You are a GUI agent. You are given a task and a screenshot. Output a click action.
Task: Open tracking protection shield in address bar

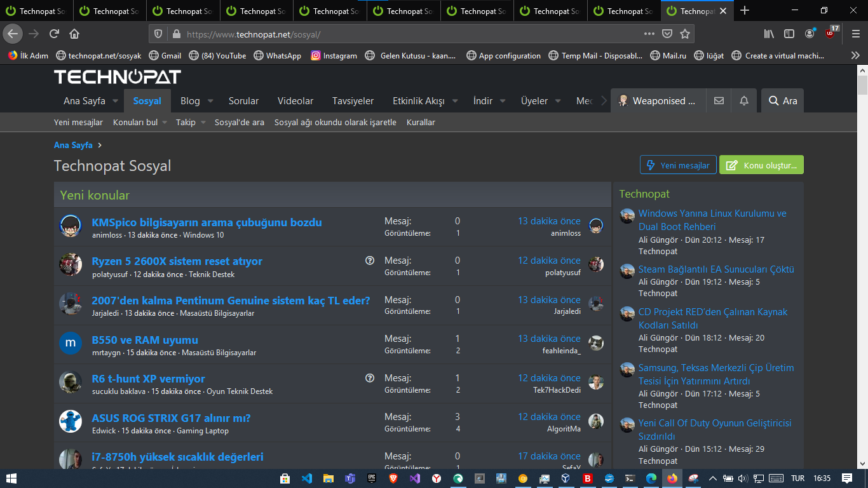(159, 34)
